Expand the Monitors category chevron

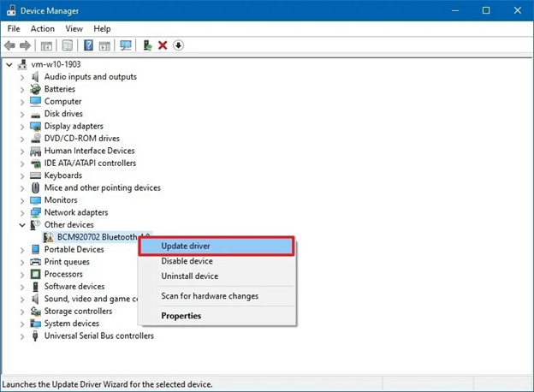(22, 200)
